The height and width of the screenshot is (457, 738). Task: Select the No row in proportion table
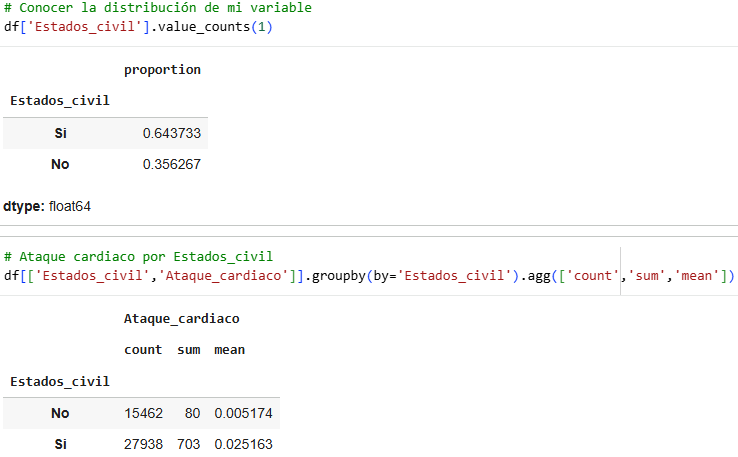point(105,164)
